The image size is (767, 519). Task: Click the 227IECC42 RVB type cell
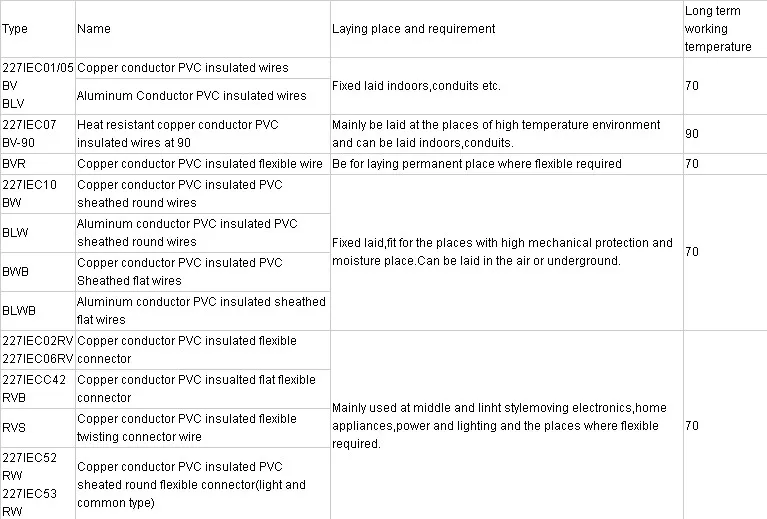(34, 389)
